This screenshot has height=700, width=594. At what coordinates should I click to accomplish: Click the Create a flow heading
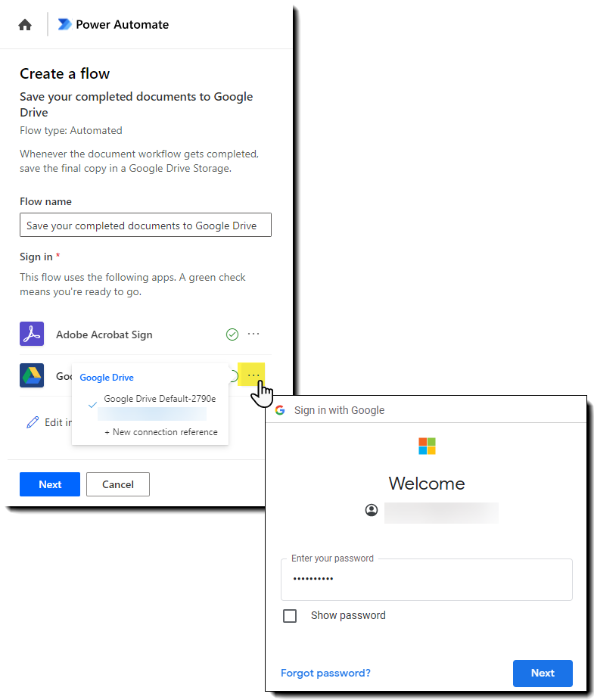pyautogui.click(x=65, y=73)
